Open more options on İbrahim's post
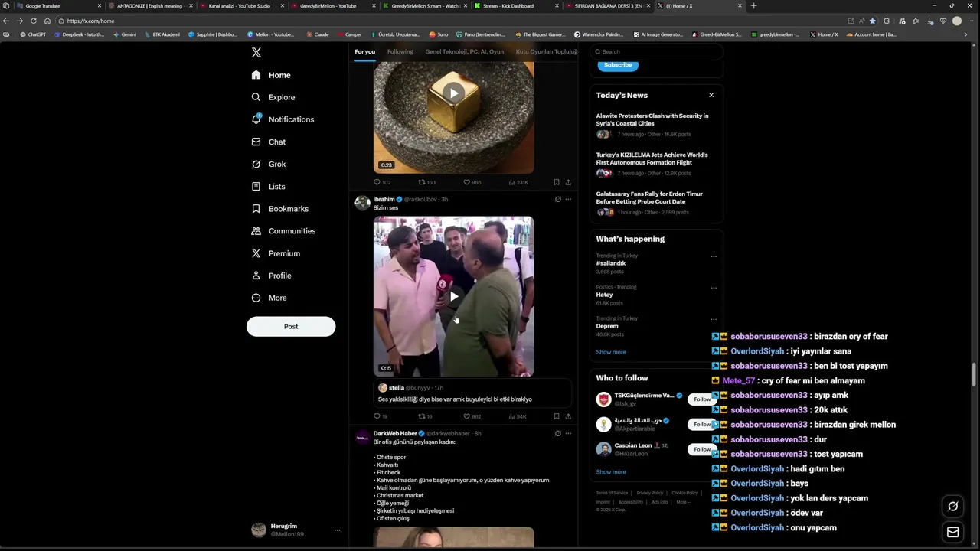Screen dimensions: 980x551 (x=568, y=199)
